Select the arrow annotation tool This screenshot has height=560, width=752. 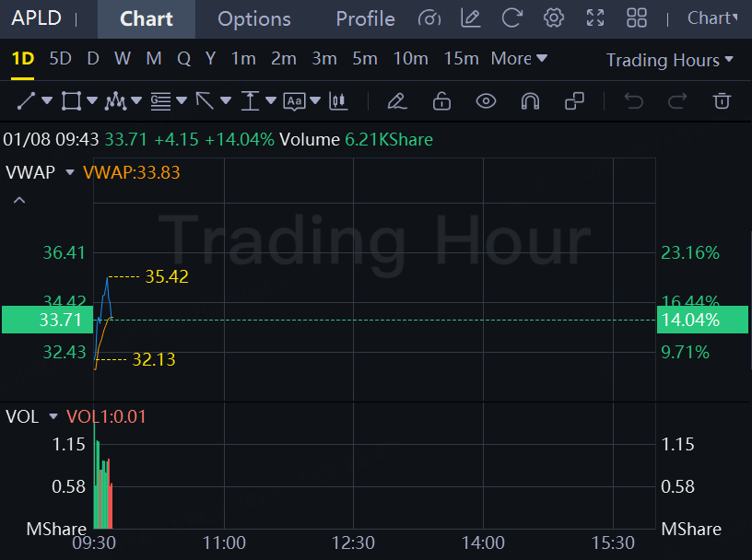tap(205, 101)
